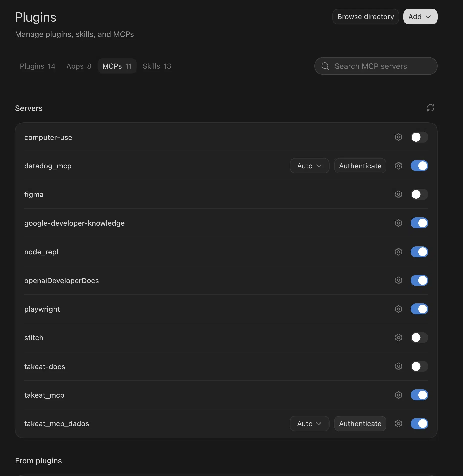
Task: Switch to the Apps tab
Action: (x=79, y=66)
